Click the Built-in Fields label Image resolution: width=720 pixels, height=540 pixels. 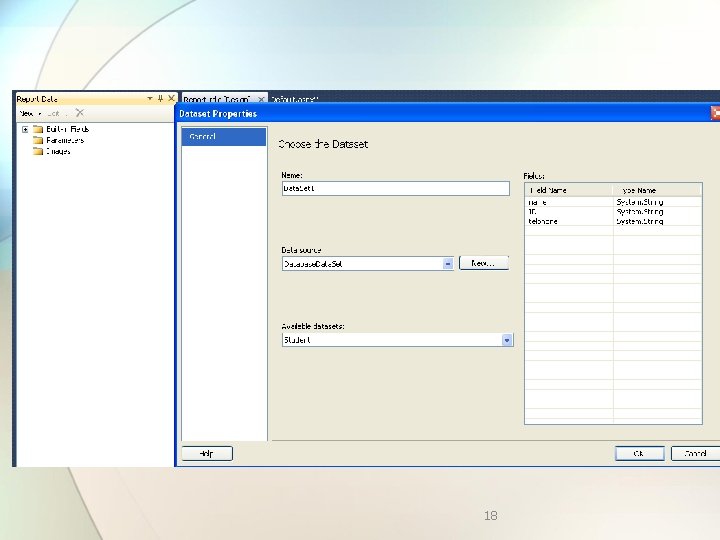pos(68,129)
